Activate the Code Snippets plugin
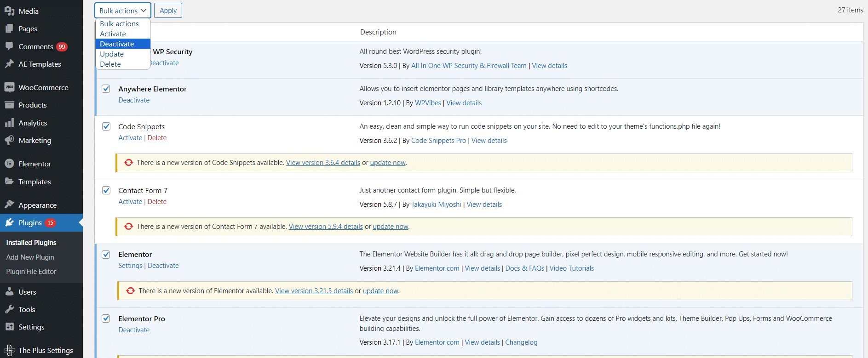 [130, 138]
